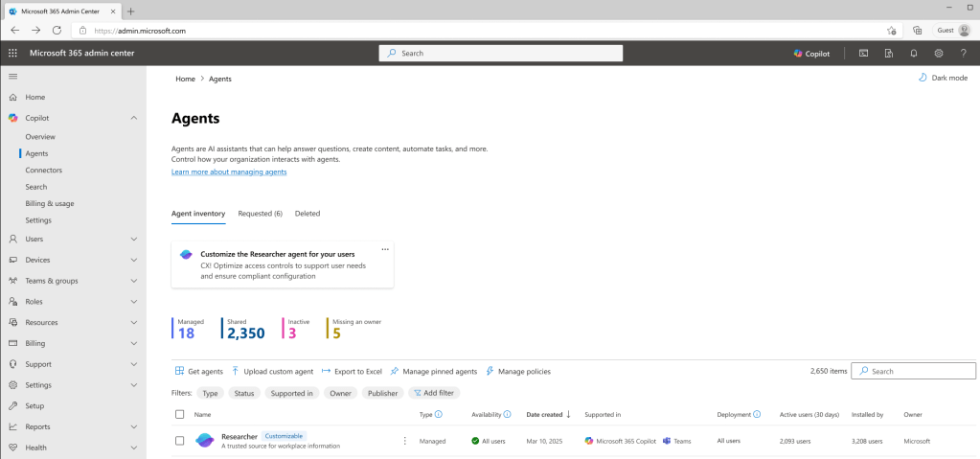Screen dimensions: 980x459
Task: Click Export to Excel
Action: (352, 371)
